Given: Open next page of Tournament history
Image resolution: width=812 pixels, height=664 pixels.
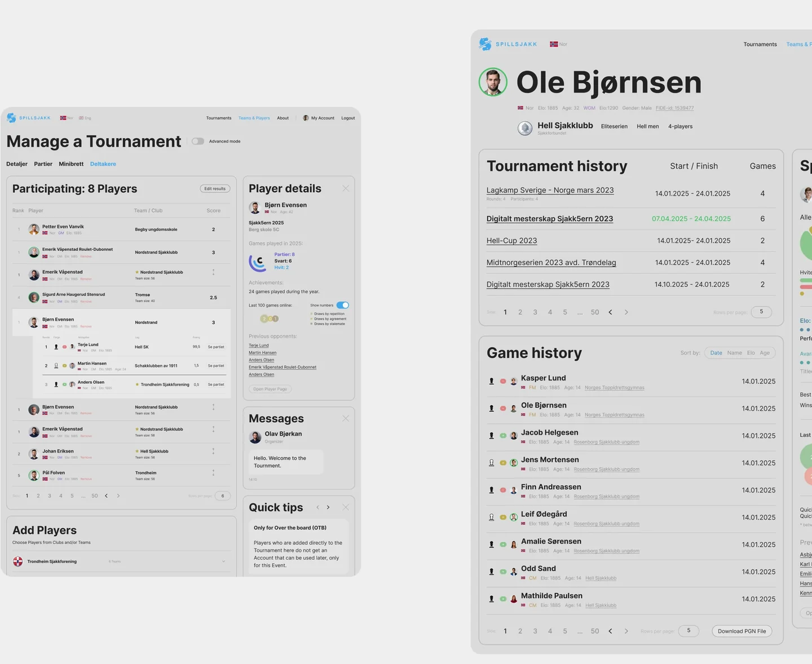Looking at the screenshot, I should [626, 312].
